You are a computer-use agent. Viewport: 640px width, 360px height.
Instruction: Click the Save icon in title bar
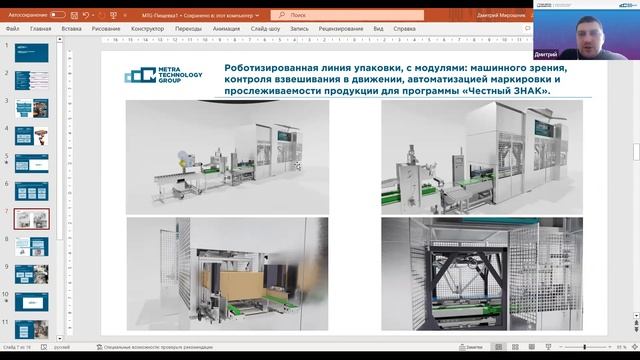click(74, 15)
